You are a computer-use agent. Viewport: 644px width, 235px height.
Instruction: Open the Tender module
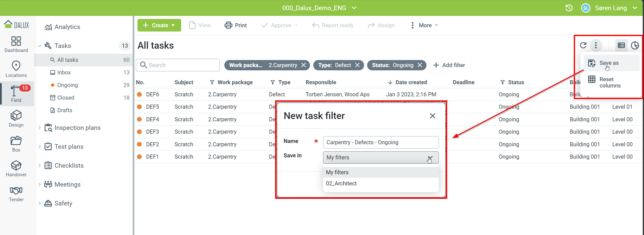pos(16,193)
